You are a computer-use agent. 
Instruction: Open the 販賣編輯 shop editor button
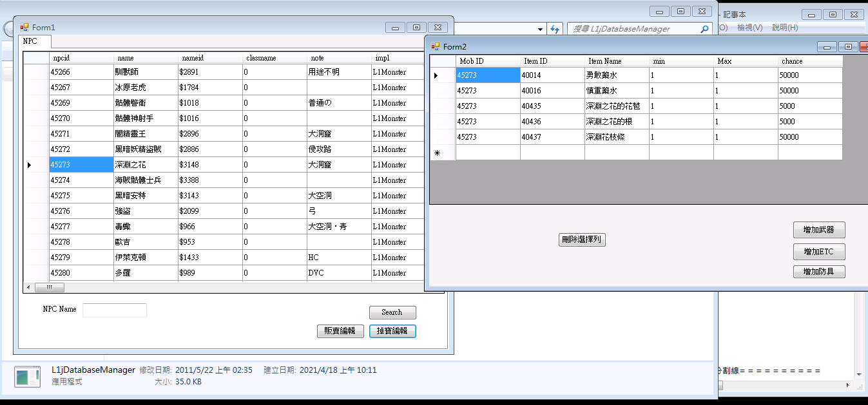pyautogui.click(x=340, y=331)
